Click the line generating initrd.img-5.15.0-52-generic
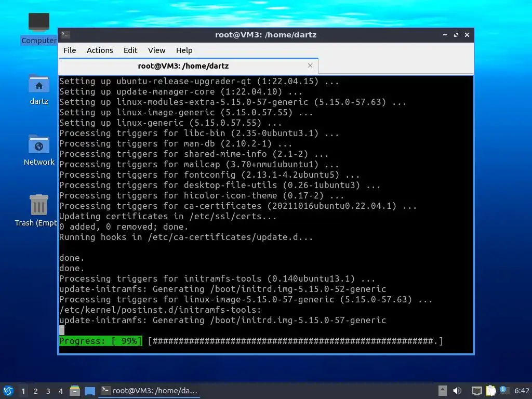Viewport: 532px width, 399px height. point(222,289)
